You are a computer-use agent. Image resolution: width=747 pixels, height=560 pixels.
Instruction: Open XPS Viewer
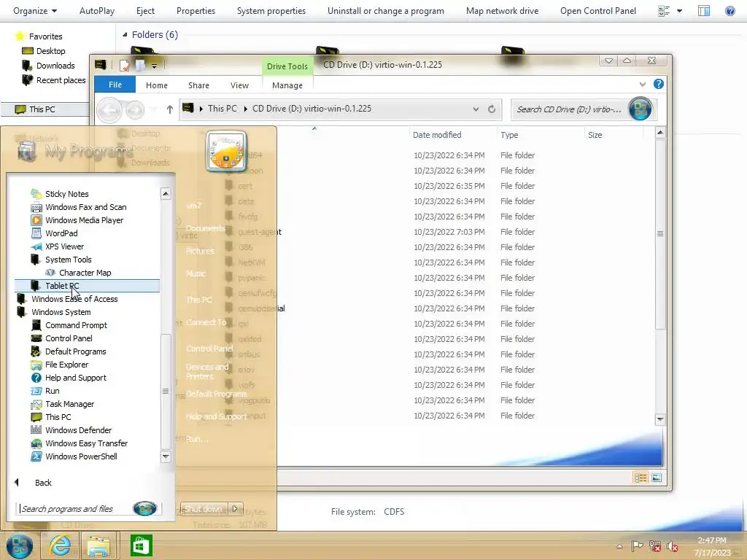[x=64, y=246]
